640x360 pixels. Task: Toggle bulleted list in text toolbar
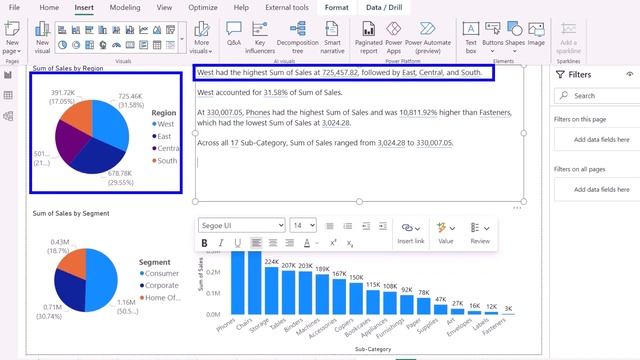tap(329, 226)
